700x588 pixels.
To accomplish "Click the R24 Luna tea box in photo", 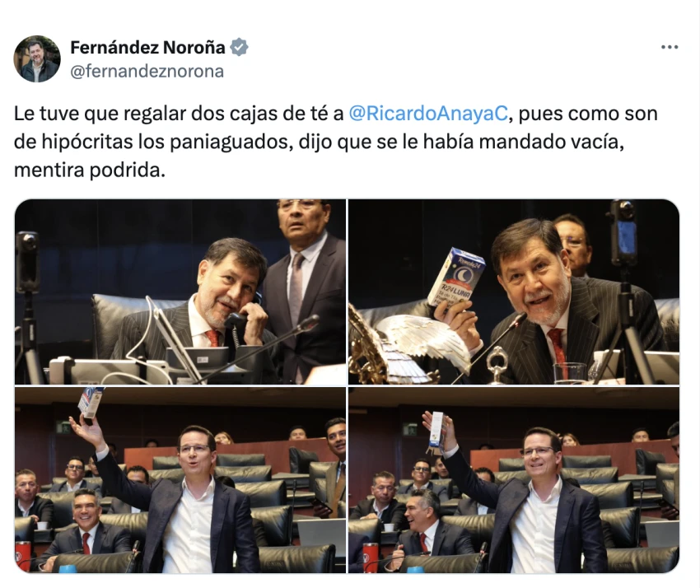I will pos(455,278).
